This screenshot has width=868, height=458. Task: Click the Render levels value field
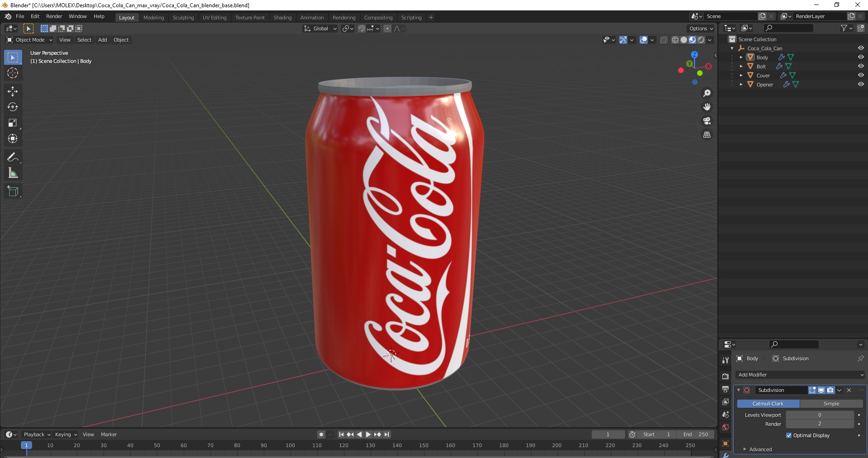pyautogui.click(x=820, y=424)
